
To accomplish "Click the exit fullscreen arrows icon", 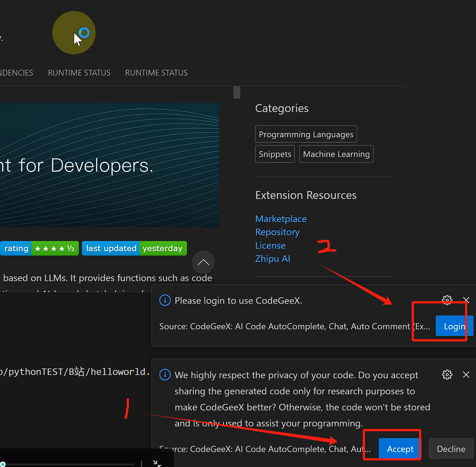I will (x=157, y=463).
